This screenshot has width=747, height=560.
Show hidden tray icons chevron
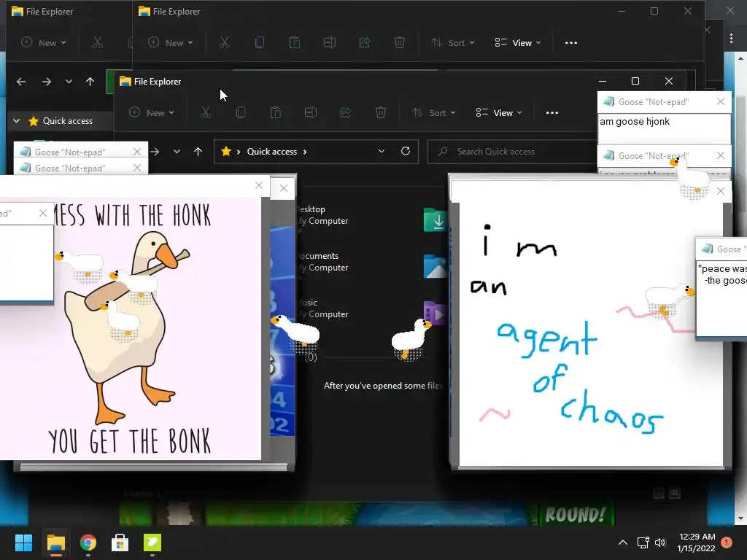pos(623,542)
